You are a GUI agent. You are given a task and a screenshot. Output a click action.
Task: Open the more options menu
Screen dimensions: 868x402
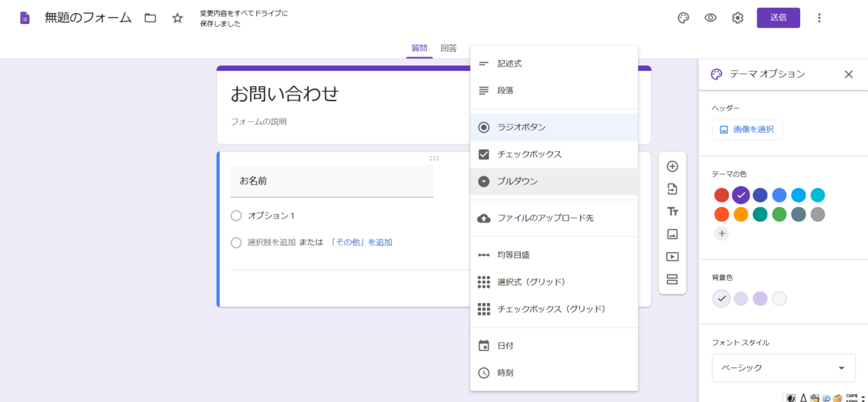pyautogui.click(x=819, y=18)
